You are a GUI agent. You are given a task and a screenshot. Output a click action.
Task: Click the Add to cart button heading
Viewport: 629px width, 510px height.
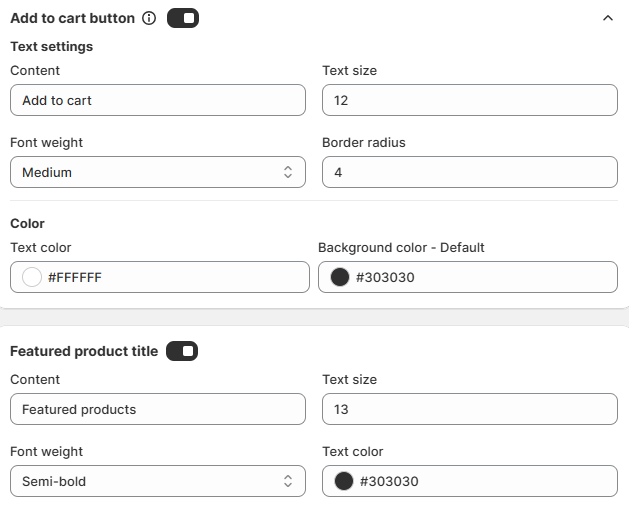click(x=73, y=18)
